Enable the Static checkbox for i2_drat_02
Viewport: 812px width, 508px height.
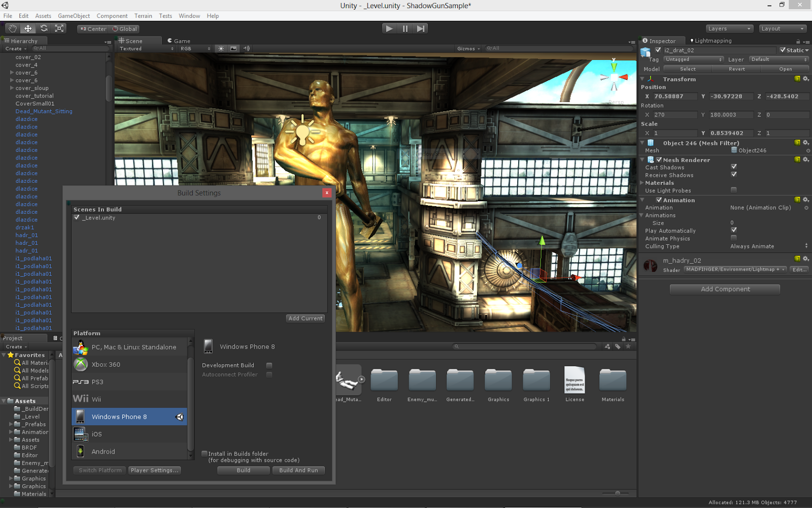(x=783, y=50)
